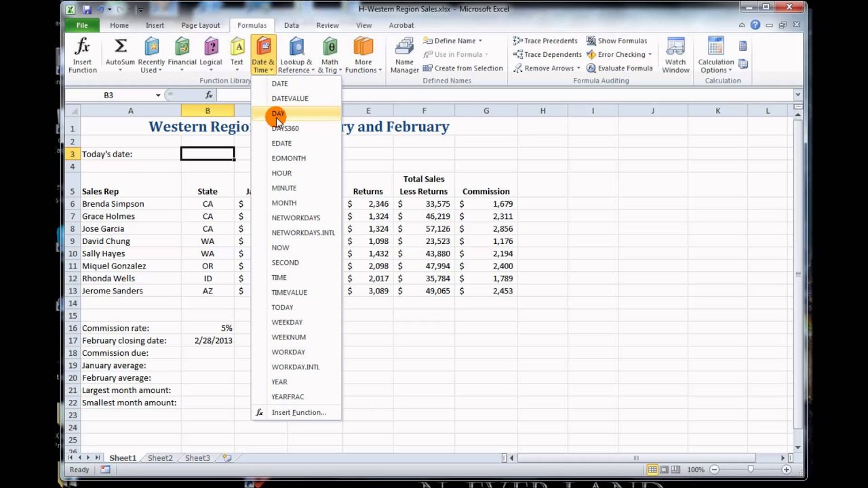Choose the YEARFRAC function
The width and height of the screenshot is (868, 488).
tap(296, 396)
